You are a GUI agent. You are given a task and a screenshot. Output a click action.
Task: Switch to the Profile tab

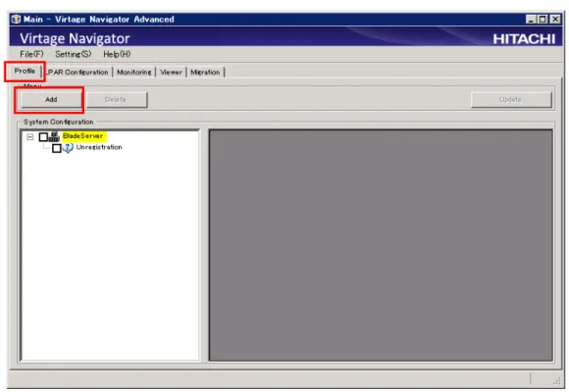[x=25, y=71]
